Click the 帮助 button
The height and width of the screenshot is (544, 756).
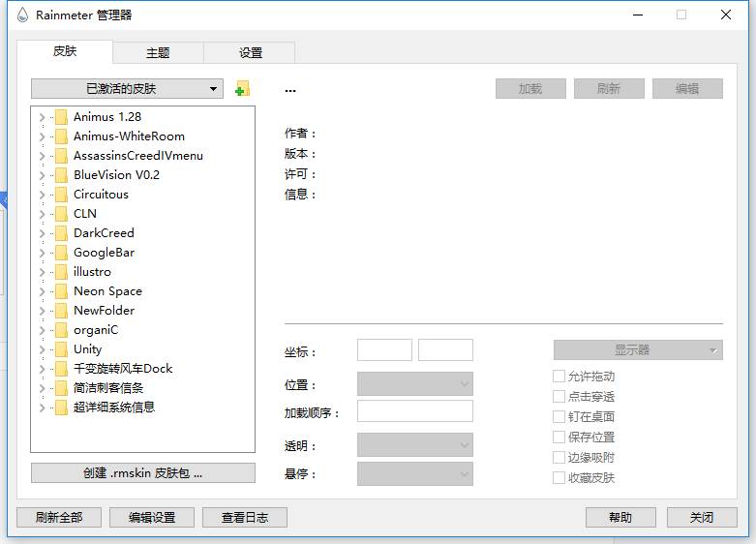[620, 518]
